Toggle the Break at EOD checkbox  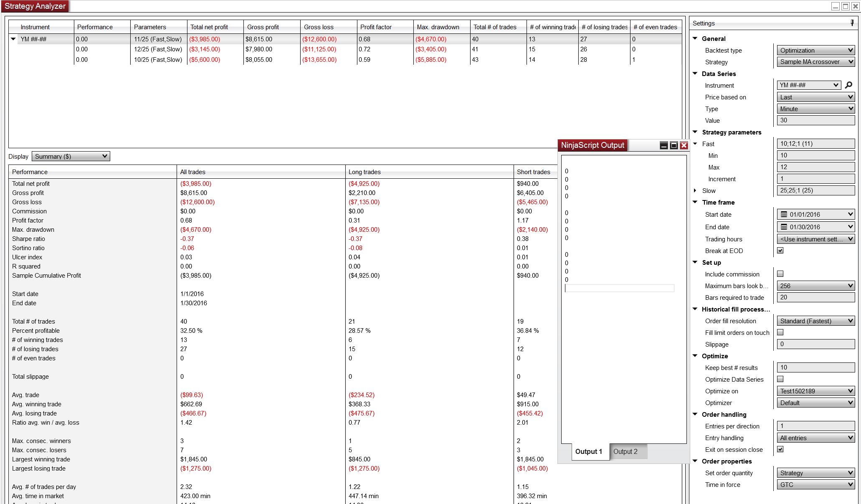pyautogui.click(x=780, y=251)
